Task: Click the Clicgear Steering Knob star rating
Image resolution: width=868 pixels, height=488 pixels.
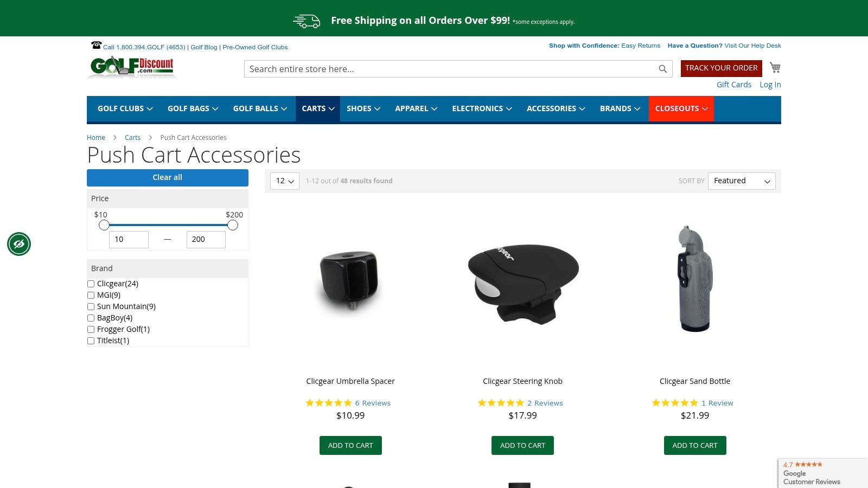Action: tap(501, 403)
